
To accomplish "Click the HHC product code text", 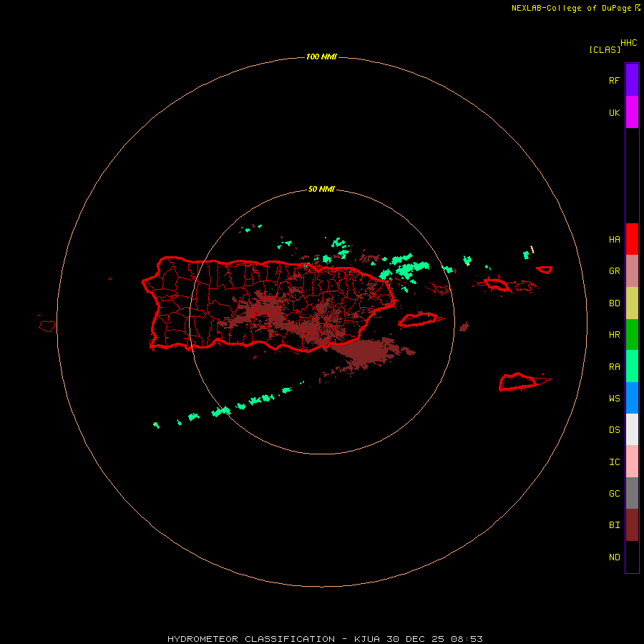I will [x=628, y=43].
